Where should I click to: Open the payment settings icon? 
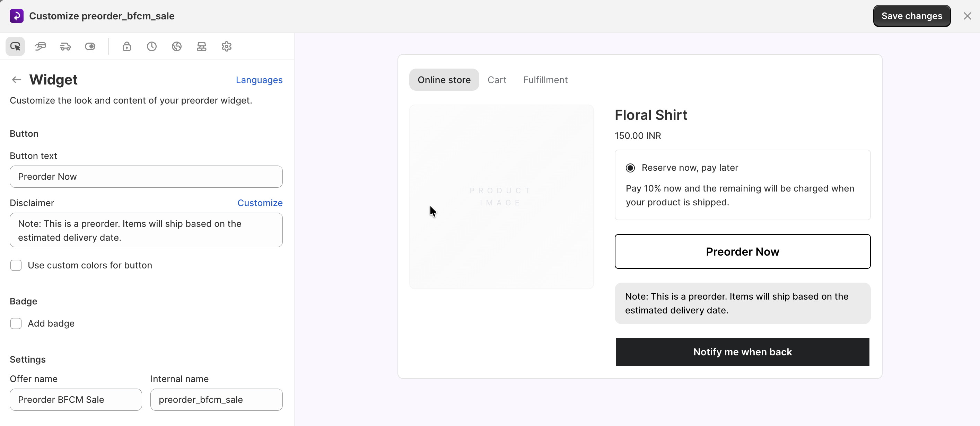40,46
